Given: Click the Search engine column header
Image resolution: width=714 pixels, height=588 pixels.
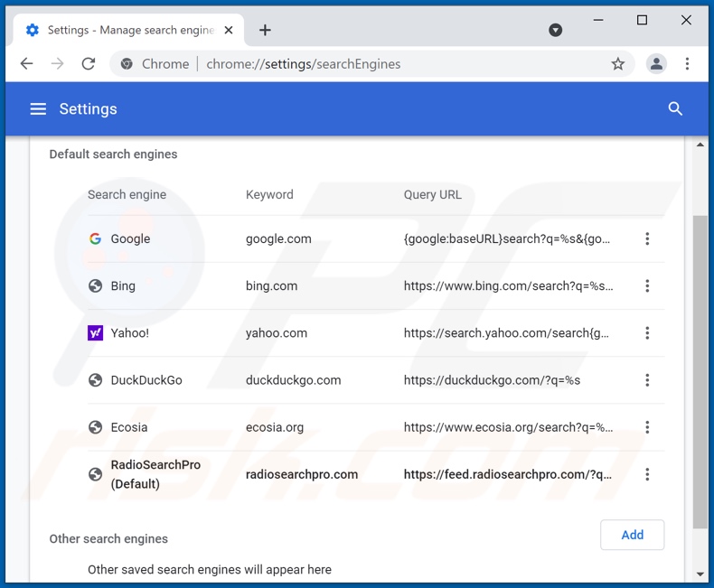Looking at the screenshot, I should coord(127,195).
